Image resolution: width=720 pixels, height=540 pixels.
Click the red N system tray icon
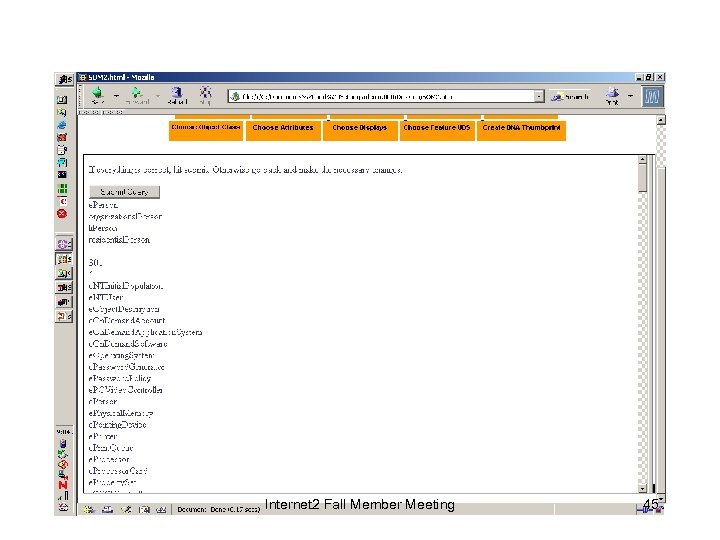pos(63,485)
